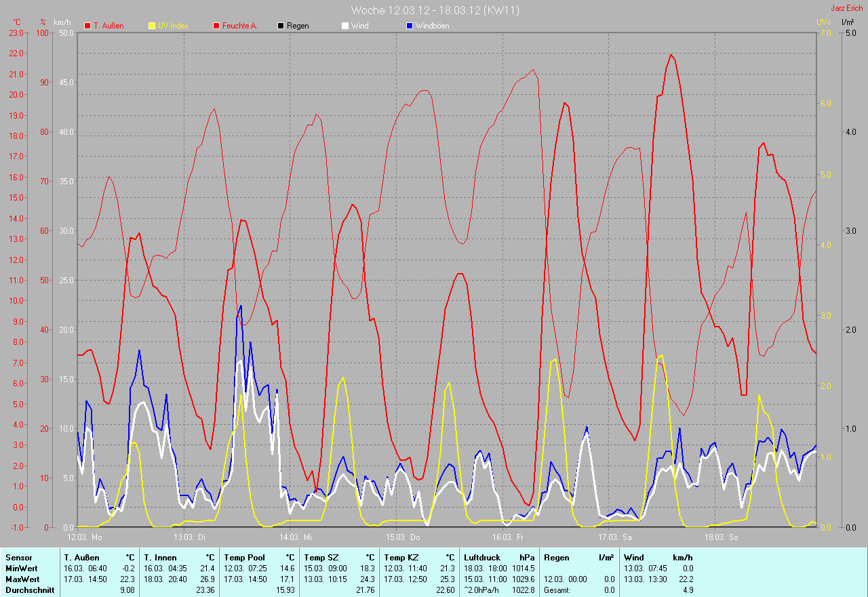This screenshot has width=868, height=597.
Task: Click the white Wind legend swatch
Action: pos(345,26)
